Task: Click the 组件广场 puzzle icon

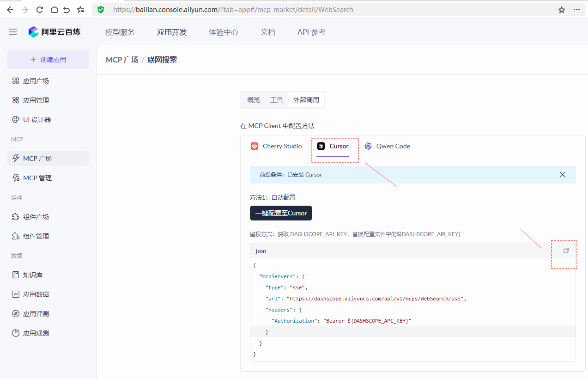Action: (16, 217)
